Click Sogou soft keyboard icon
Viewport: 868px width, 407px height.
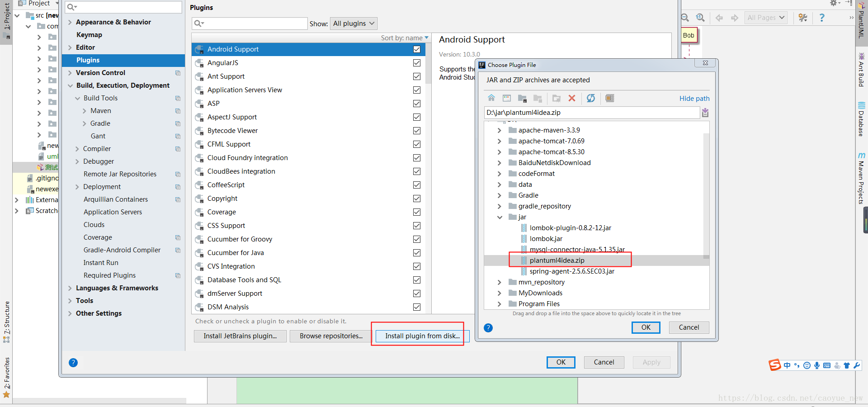pos(827,365)
